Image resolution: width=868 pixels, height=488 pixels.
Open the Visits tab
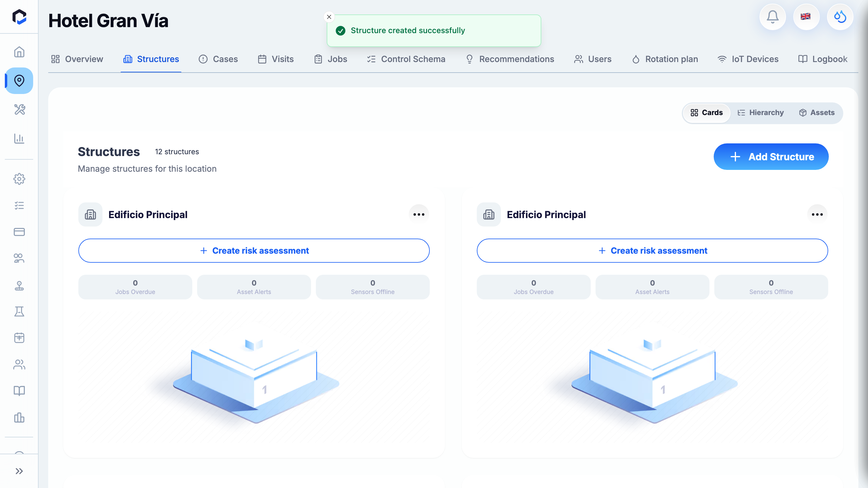pyautogui.click(x=276, y=59)
